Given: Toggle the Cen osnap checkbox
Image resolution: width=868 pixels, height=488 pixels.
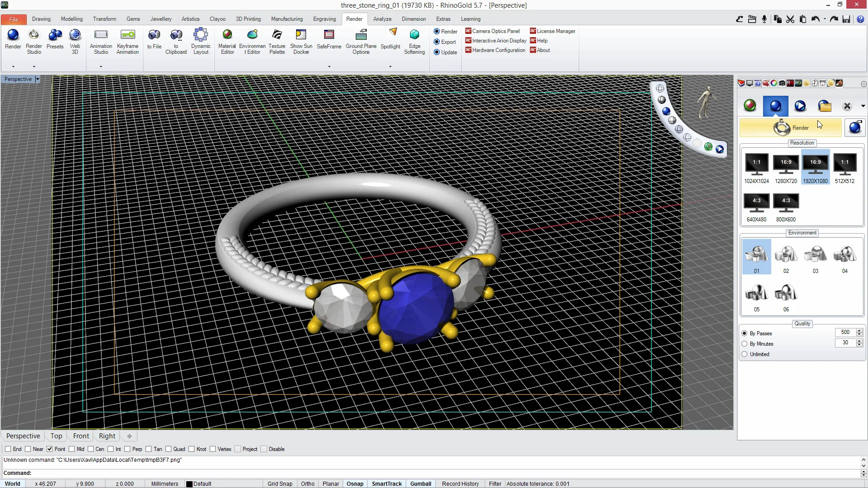Looking at the screenshot, I should click(91, 449).
